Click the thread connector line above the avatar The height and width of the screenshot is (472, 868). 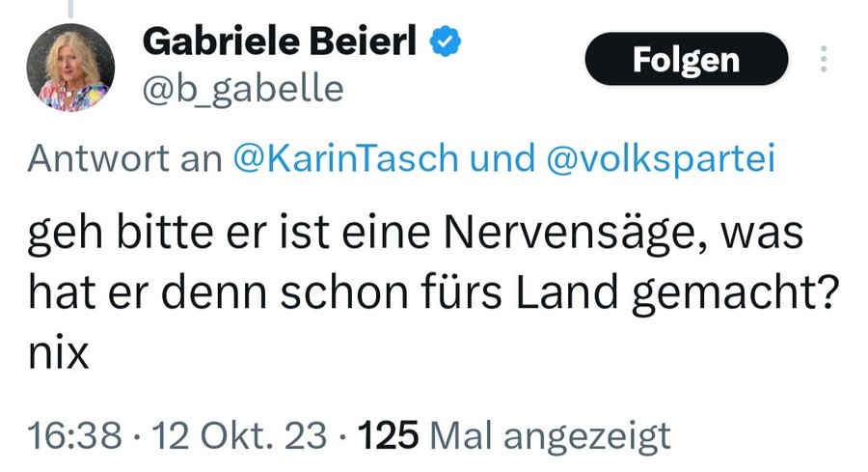(x=70, y=9)
